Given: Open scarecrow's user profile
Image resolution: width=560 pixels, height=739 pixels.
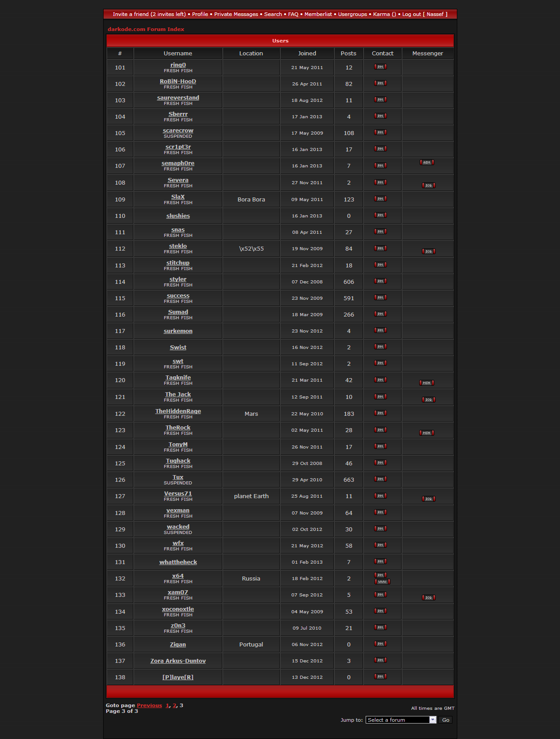Looking at the screenshot, I should [178, 131].
